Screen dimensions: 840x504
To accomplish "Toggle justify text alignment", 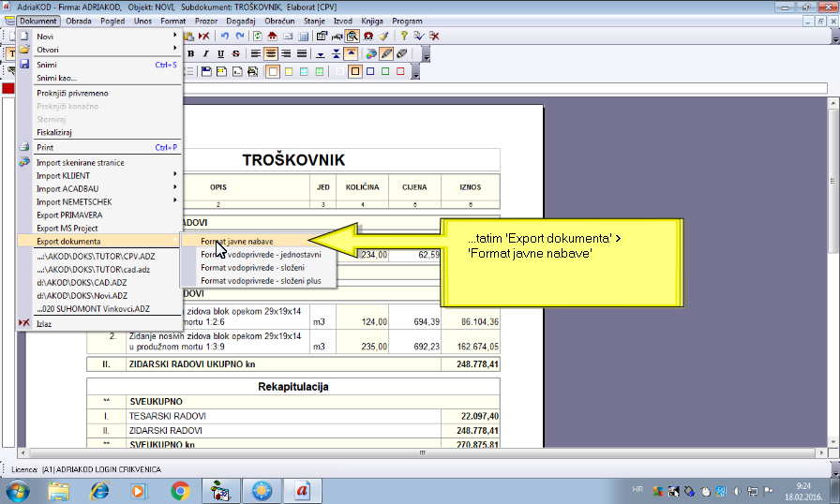I will pos(302,53).
